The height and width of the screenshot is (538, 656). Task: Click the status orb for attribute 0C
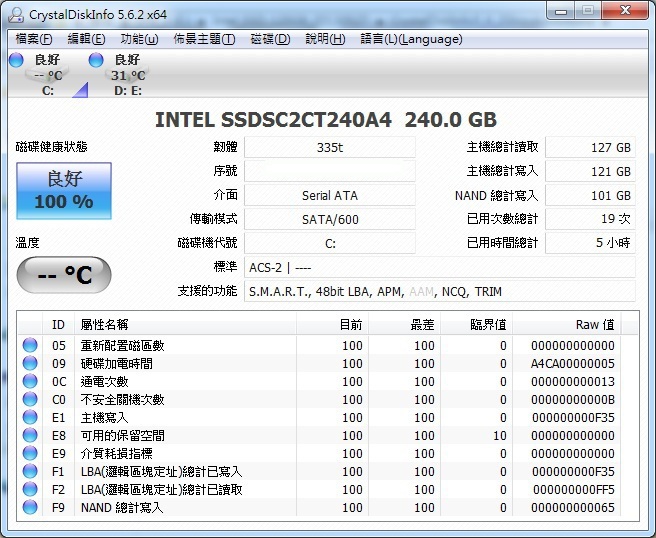click(x=30, y=381)
